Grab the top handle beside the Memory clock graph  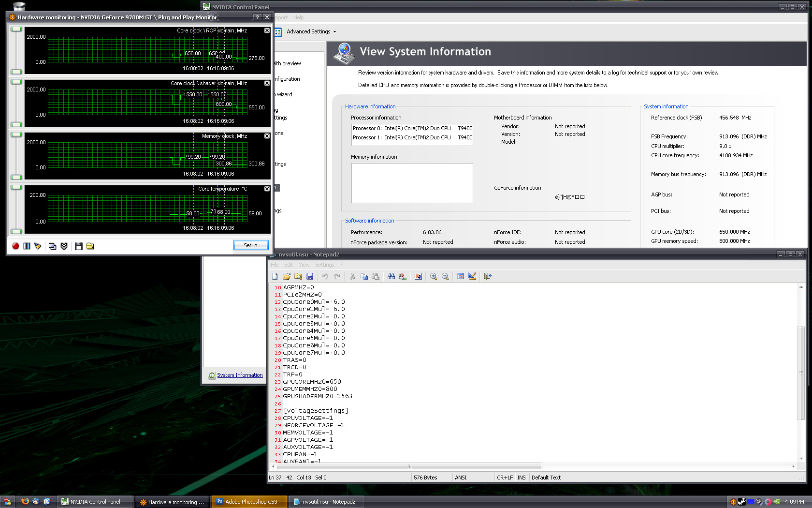tap(16, 134)
